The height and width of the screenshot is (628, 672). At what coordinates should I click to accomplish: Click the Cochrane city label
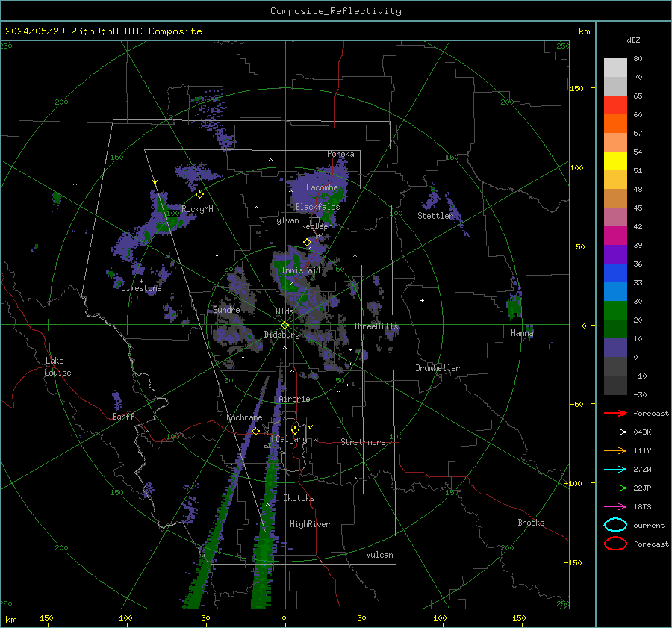click(x=244, y=417)
